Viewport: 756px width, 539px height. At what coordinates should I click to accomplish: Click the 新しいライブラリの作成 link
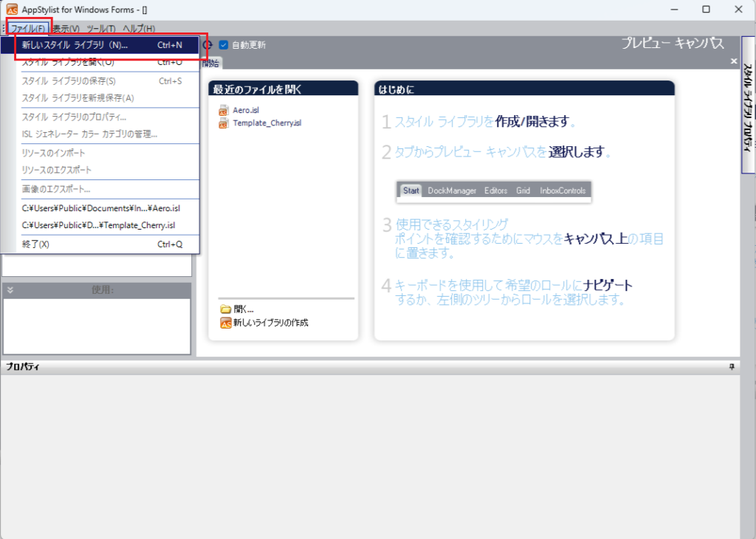pos(270,323)
